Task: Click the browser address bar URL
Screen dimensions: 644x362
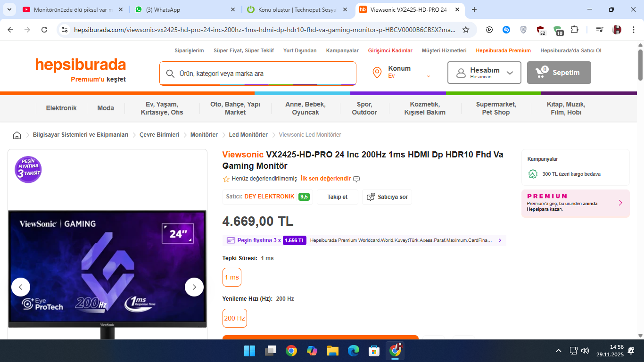Action: (265, 30)
